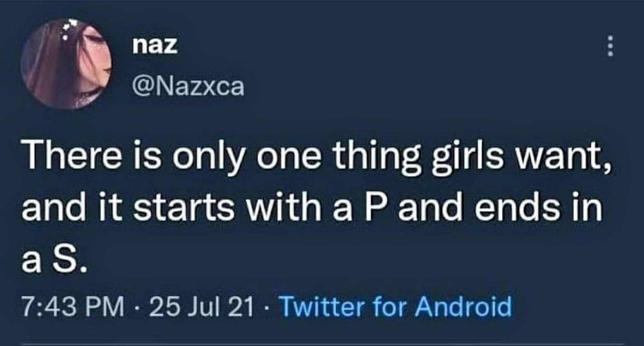
Task: Click naz's circular profile picture
Action: (66, 64)
